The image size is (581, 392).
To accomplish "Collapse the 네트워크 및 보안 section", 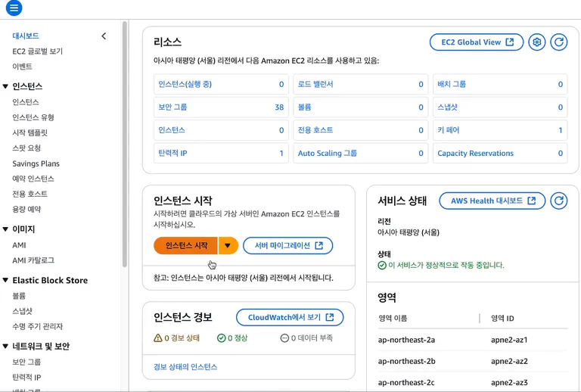I will (6, 346).
